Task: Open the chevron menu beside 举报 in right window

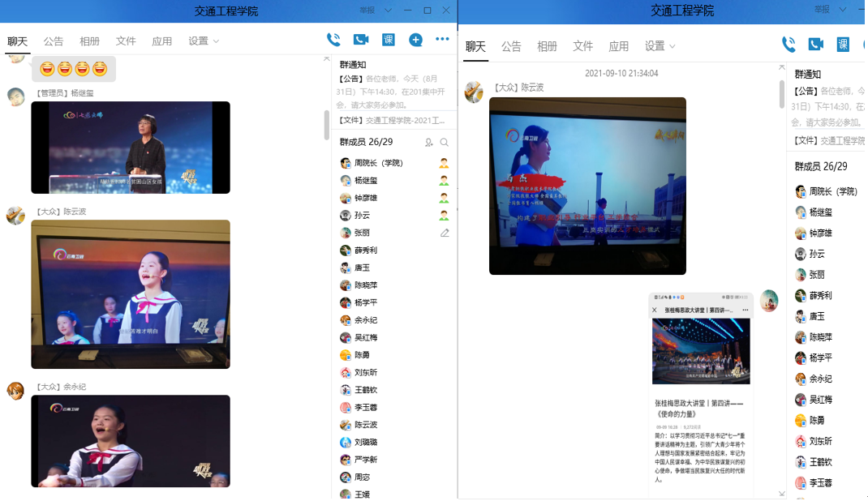Action: pos(843,10)
